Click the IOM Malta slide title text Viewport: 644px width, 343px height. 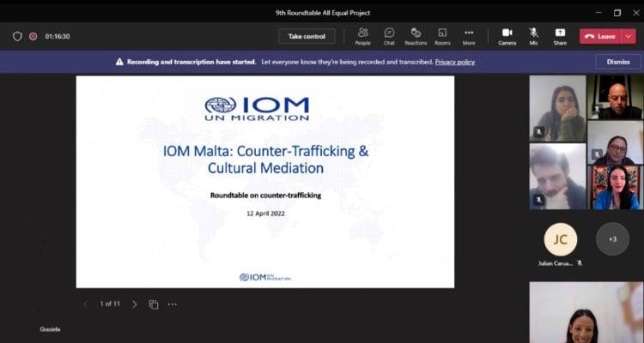coord(265,159)
